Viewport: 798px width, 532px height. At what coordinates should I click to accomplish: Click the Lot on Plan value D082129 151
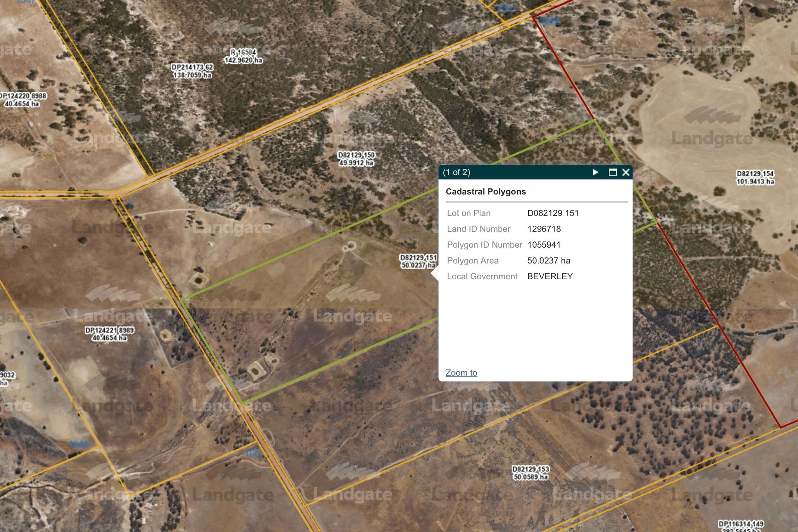553,213
